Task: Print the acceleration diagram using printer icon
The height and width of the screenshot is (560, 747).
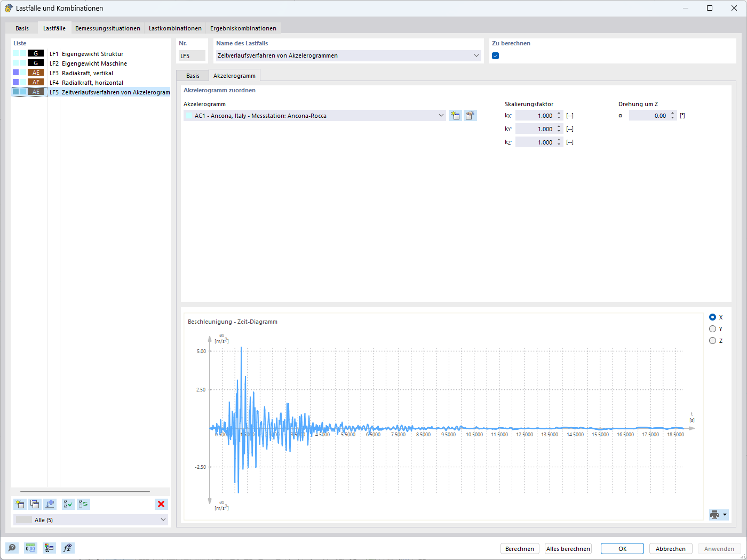Action: coord(714,515)
